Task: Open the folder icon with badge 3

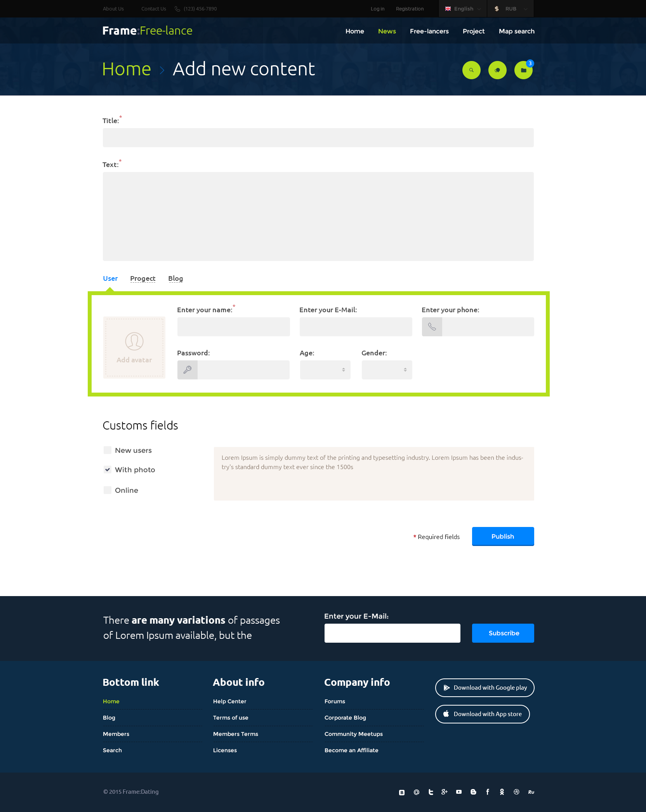Action: pyautogui.click(x=523, y=70)
